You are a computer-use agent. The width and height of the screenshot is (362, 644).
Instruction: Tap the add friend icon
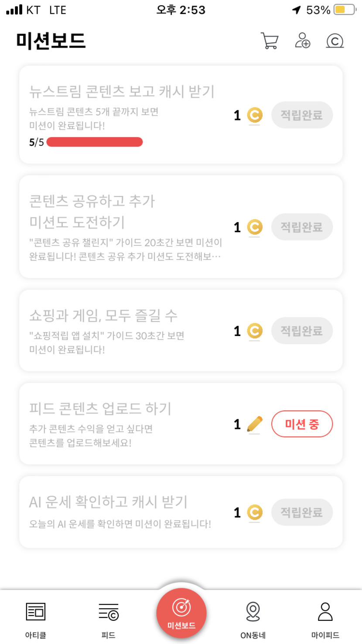tap(302, 41)
